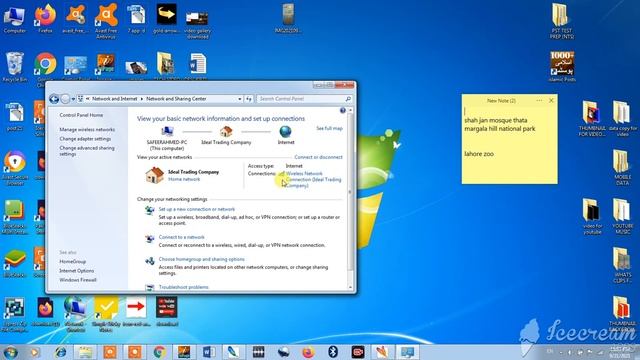Open Microsoft Word from taskbar
This screenshot has width=640, height=360.
click(x=209, y=352)
